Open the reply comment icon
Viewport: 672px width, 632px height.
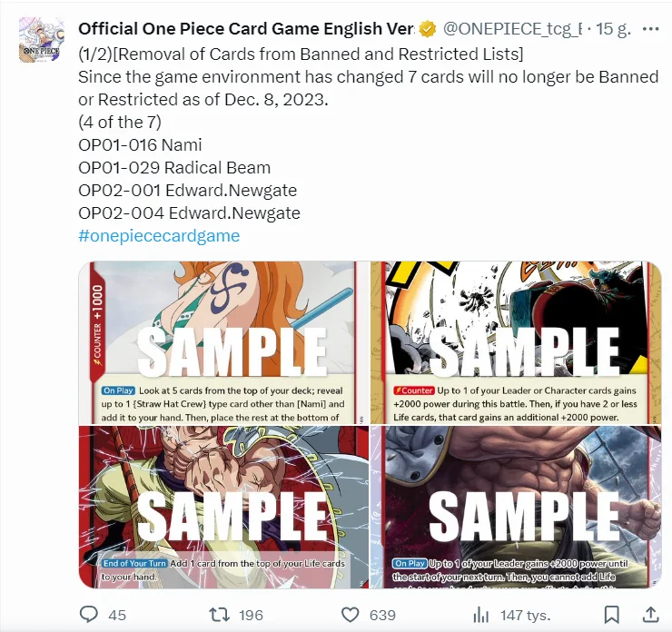[x=89, y=615]
